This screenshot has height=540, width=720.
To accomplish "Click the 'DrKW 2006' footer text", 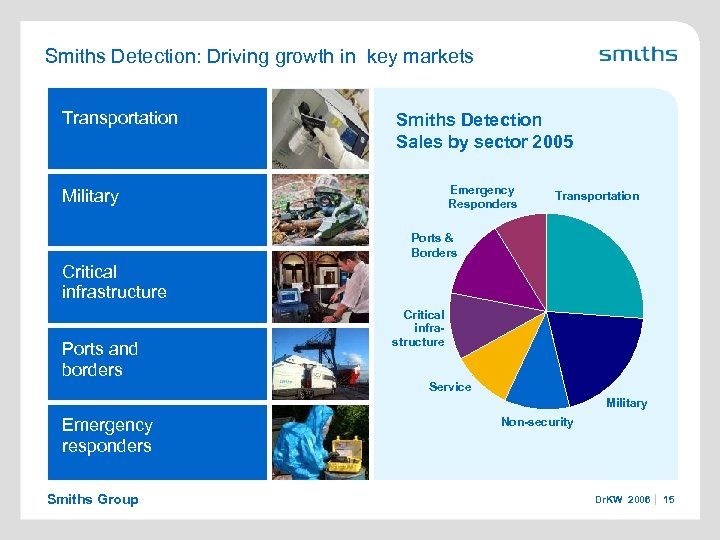I will pos(622,500).
